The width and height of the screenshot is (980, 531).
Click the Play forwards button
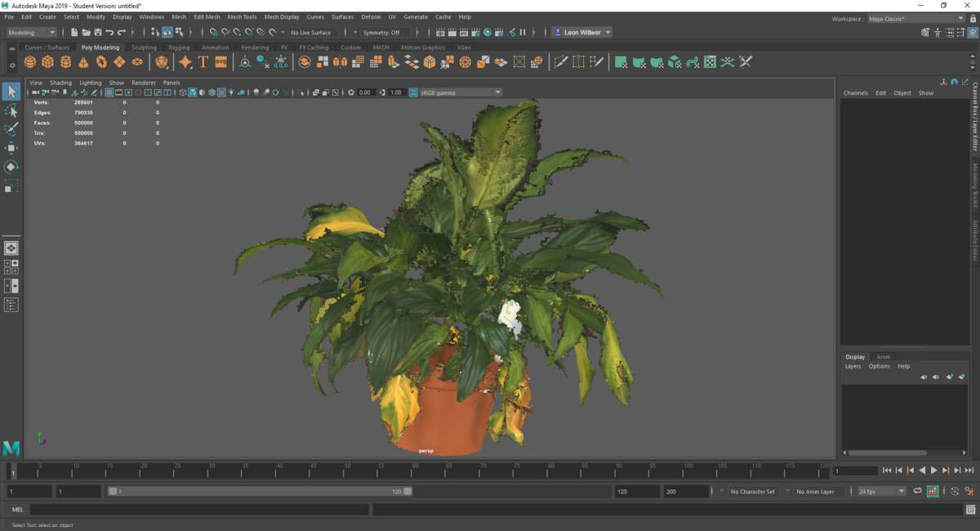[933, 471]
